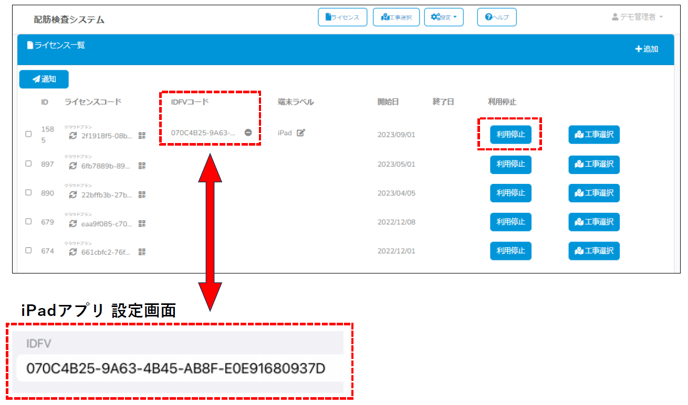
Task: Click the remove icon next to IDFV code 070C4B25
Action: [x=248, y=132]
